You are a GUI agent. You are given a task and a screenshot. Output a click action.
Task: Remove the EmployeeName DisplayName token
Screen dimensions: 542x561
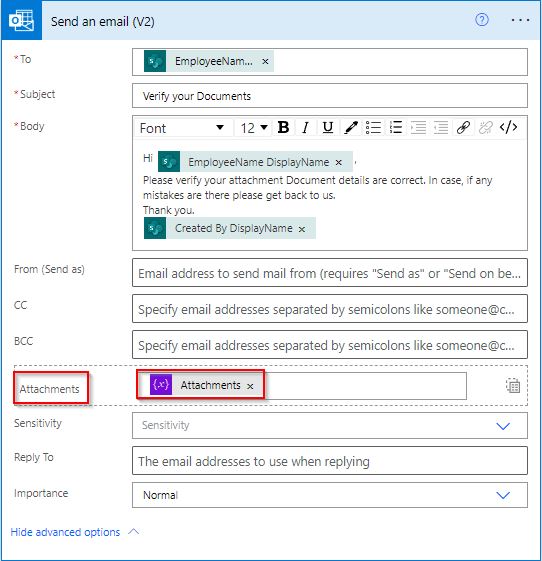pos(338,163)
